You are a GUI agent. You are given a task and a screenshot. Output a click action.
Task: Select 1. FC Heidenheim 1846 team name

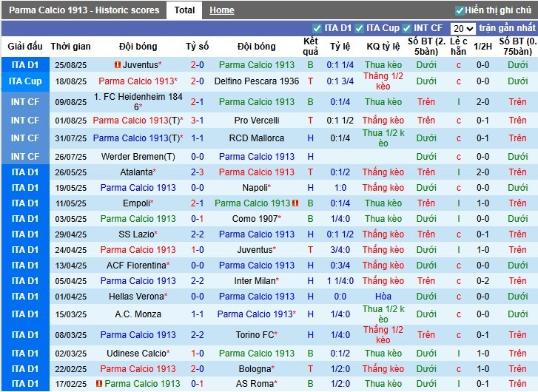[x=138, y=102]
